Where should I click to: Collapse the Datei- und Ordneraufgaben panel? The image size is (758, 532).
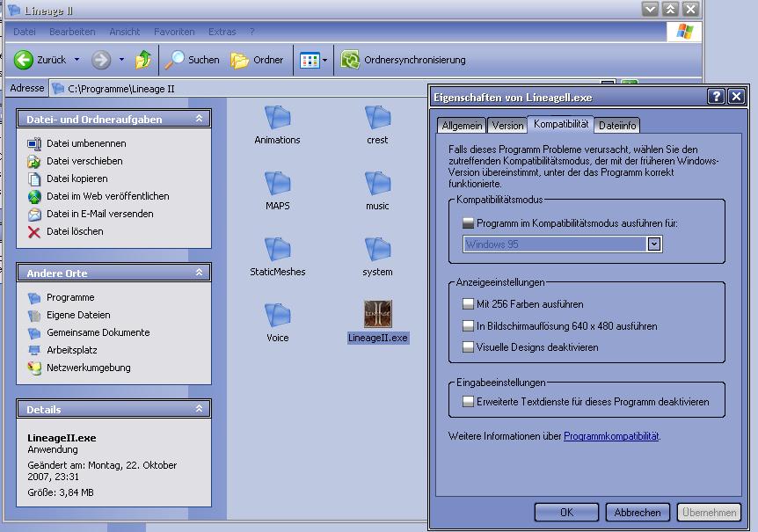coord(200,119)
